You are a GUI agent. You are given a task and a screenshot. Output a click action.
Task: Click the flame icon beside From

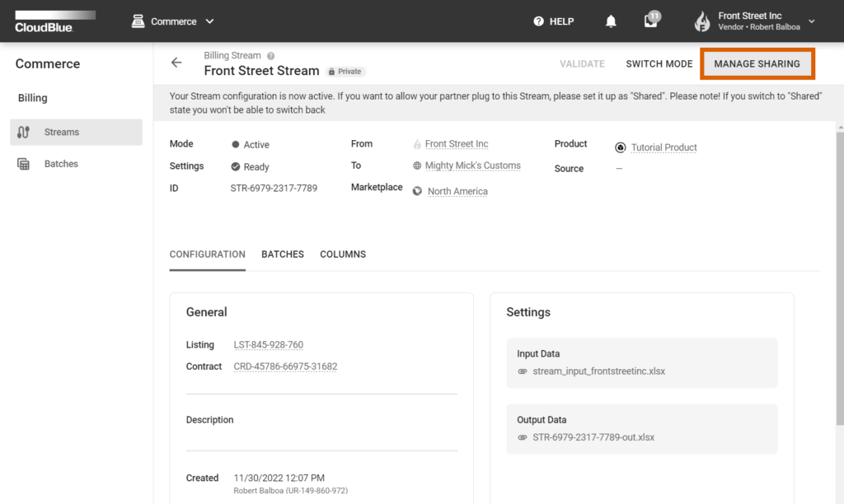pos(416,144)
